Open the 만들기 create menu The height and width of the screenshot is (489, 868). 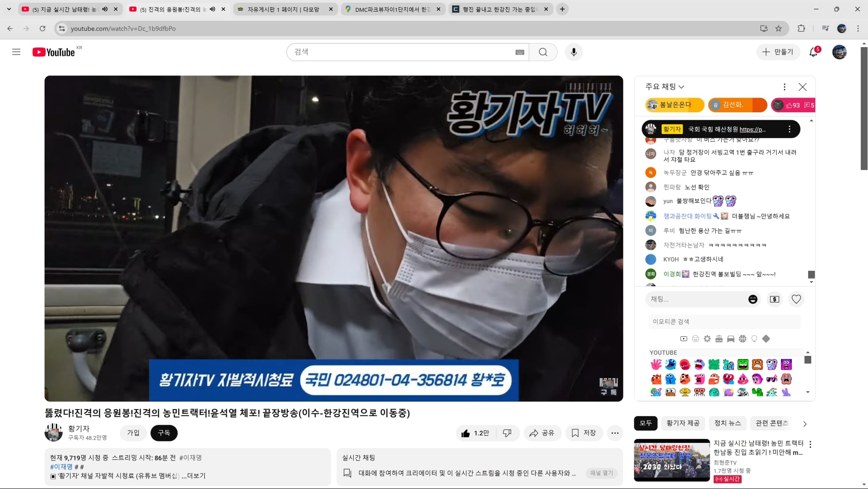(x=778, y=52)
